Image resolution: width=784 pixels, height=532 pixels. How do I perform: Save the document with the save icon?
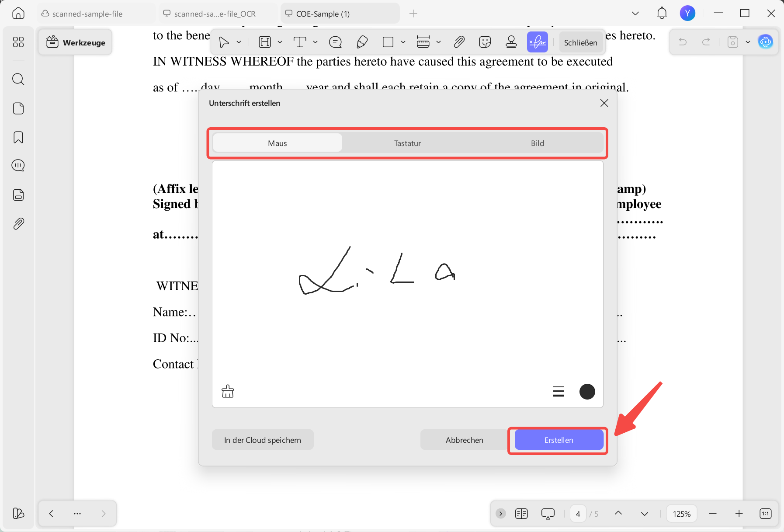tap(733, 42)
